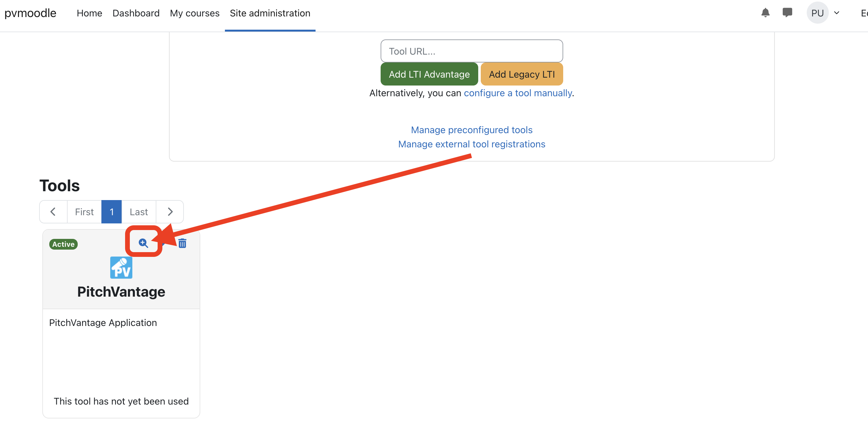
Task: Delete the PitchVantage tool via trash icon
Action: click(182, 243)
